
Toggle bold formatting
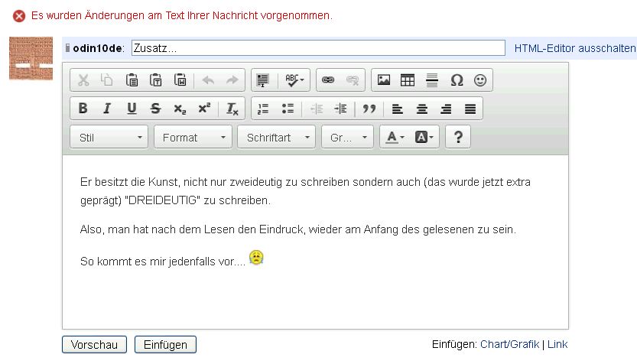tap(83, 109)
